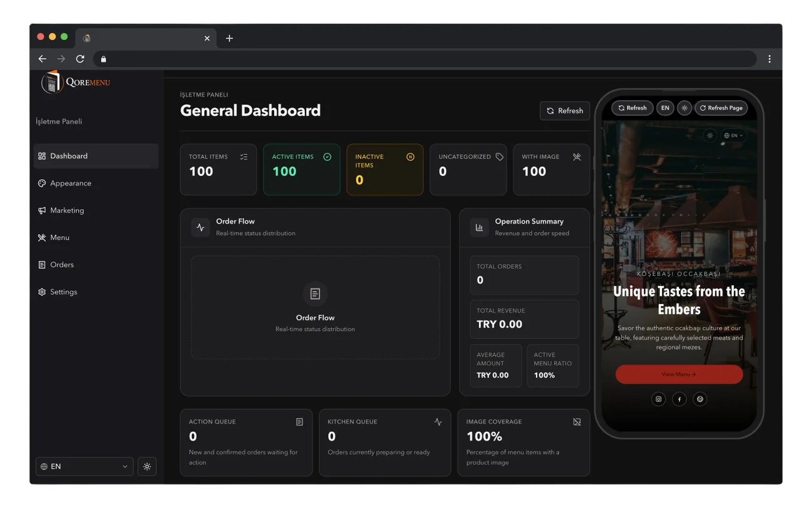This screenshot has width=812, height=520.
Task: Click the Refresh button beside General Dashboard
Action: [x=565, y=110]
